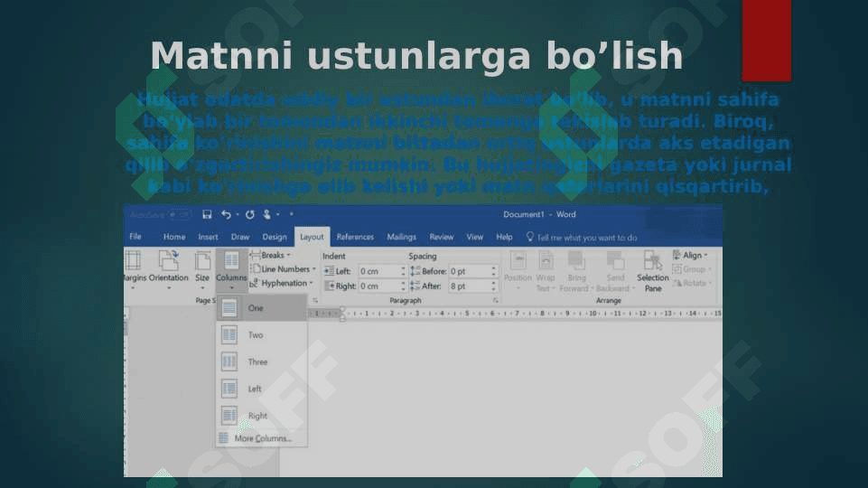This screenshot has width=868, height=488.
Task: Click the Redo icon in Quick Access
Action: 249,214
